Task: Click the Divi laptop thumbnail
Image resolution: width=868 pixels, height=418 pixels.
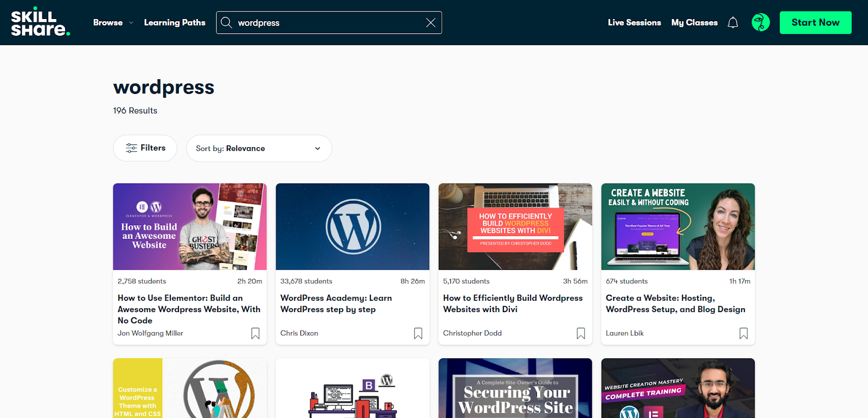Action: (515, 226)
